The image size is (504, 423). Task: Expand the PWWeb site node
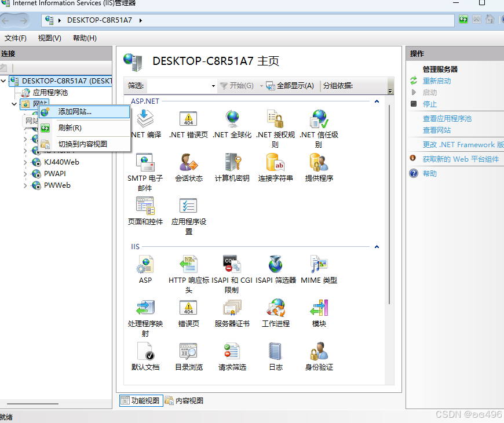25,185
